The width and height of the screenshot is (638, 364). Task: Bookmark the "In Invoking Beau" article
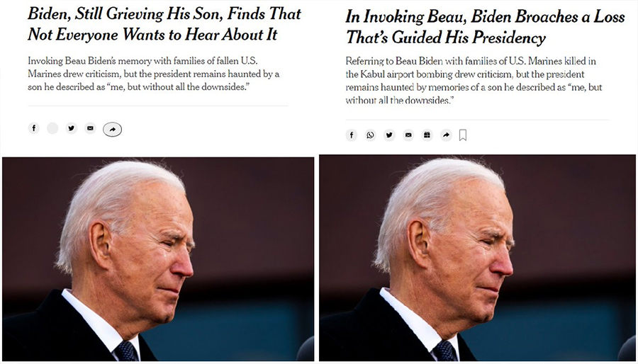tap(463, 135)
